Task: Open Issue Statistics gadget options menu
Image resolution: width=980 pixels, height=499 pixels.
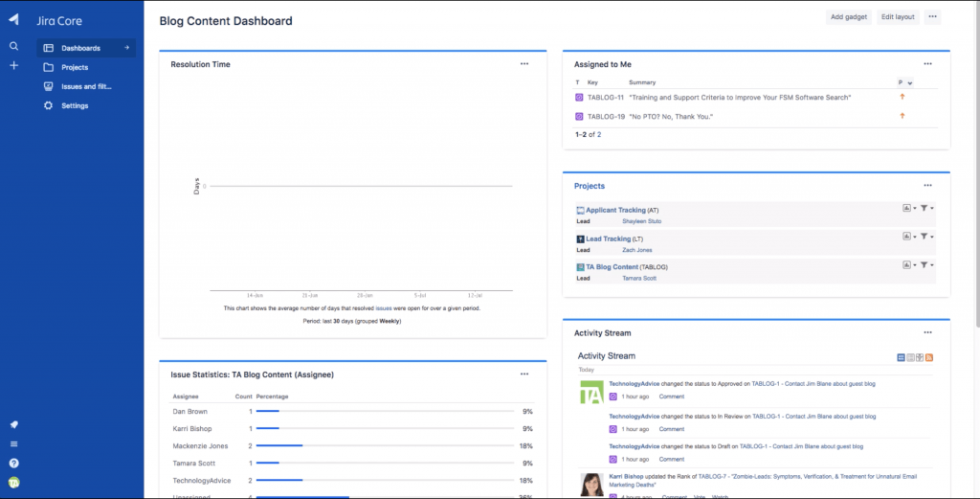Action: coord(524,374)
